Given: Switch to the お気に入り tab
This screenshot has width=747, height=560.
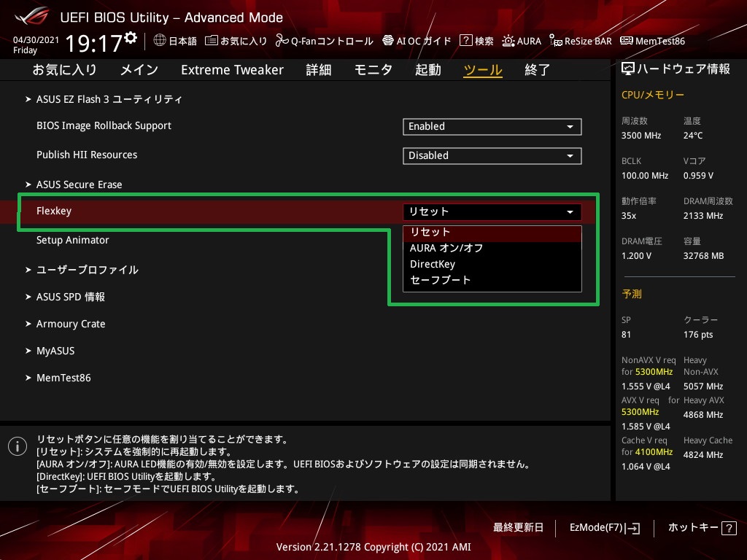Looking at the screenshot, I should 64,70.
